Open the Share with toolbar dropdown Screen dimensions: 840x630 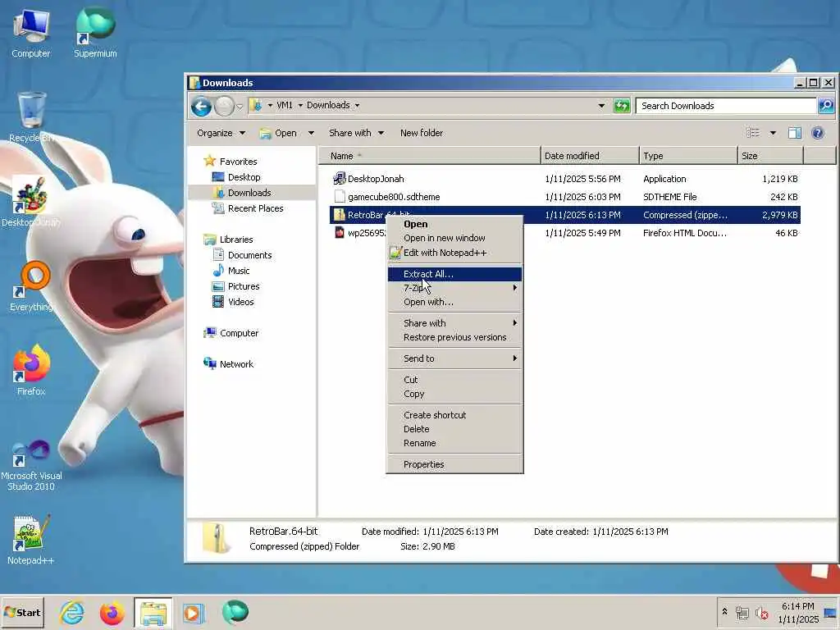356,133
